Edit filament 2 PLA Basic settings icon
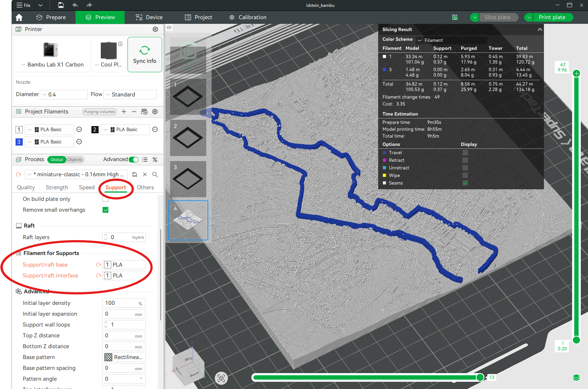 coord(155,129)
